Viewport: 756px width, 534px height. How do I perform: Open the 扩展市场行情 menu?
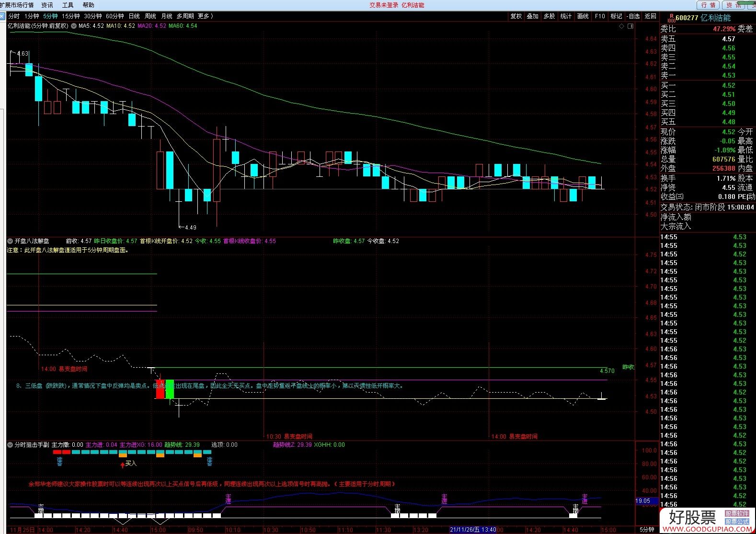pyautogui.click(x=17, y=5)
